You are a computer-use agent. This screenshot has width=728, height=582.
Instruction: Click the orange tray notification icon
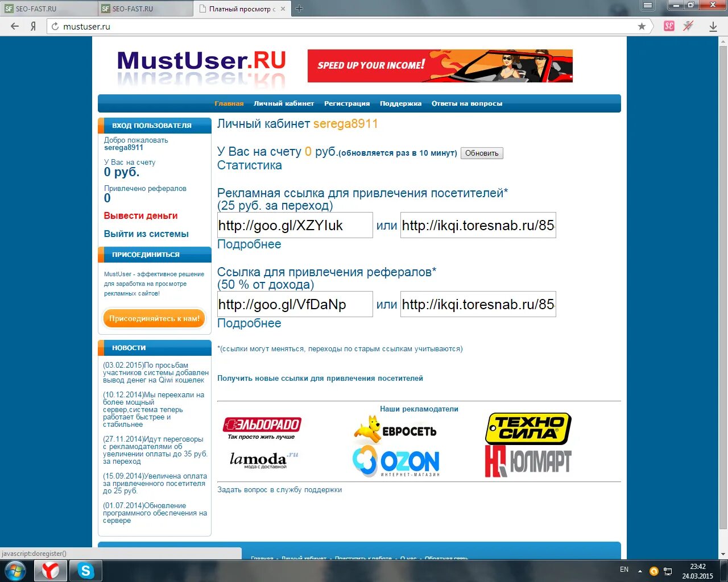click(654, 571)
